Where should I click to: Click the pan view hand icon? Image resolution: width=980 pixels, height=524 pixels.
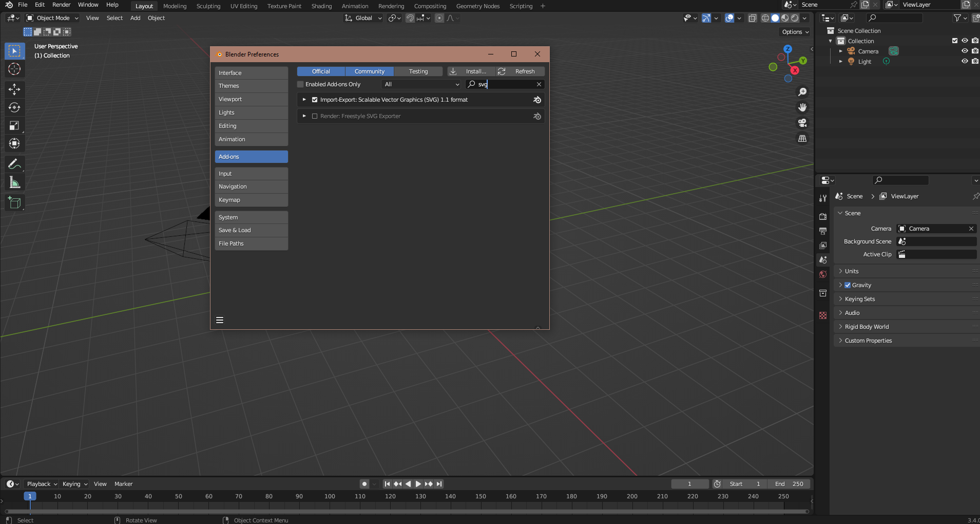(x=802, y=107)
